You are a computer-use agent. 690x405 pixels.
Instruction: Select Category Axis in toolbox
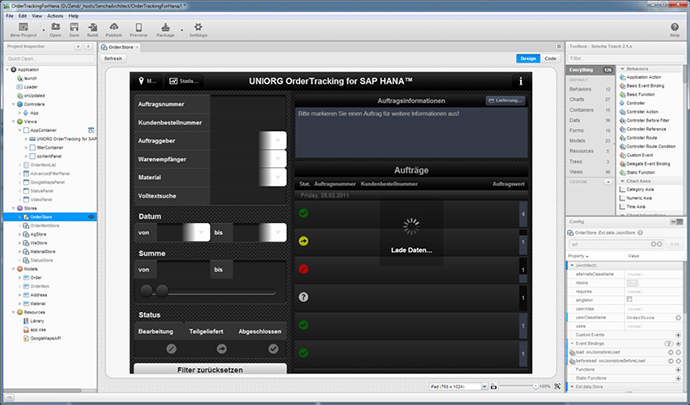click(640, 189)
